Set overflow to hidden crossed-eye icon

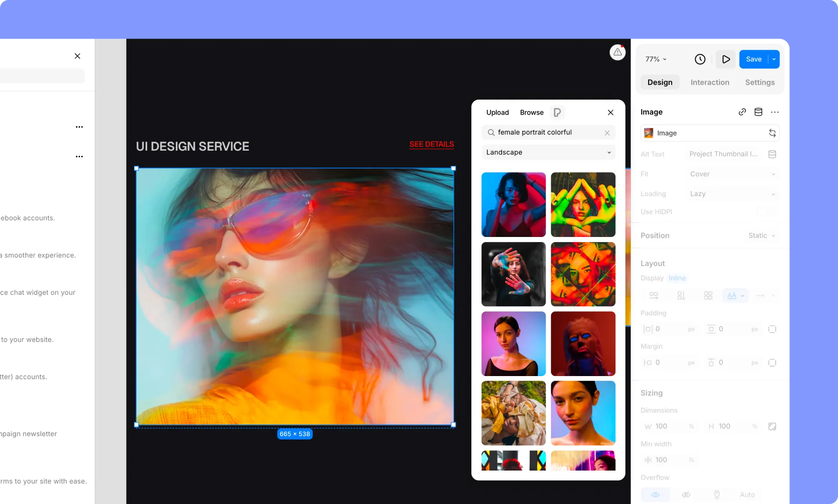(x=686, y=495)
